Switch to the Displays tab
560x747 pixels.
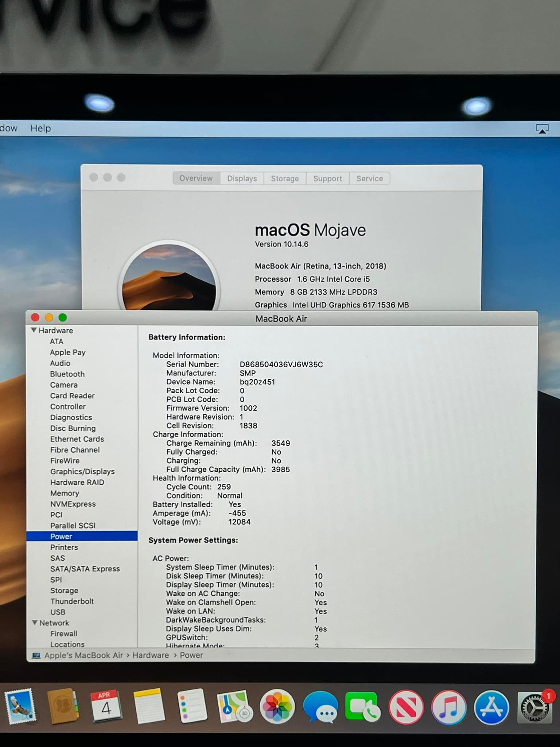pyautogui.click(x=242, y=178)
